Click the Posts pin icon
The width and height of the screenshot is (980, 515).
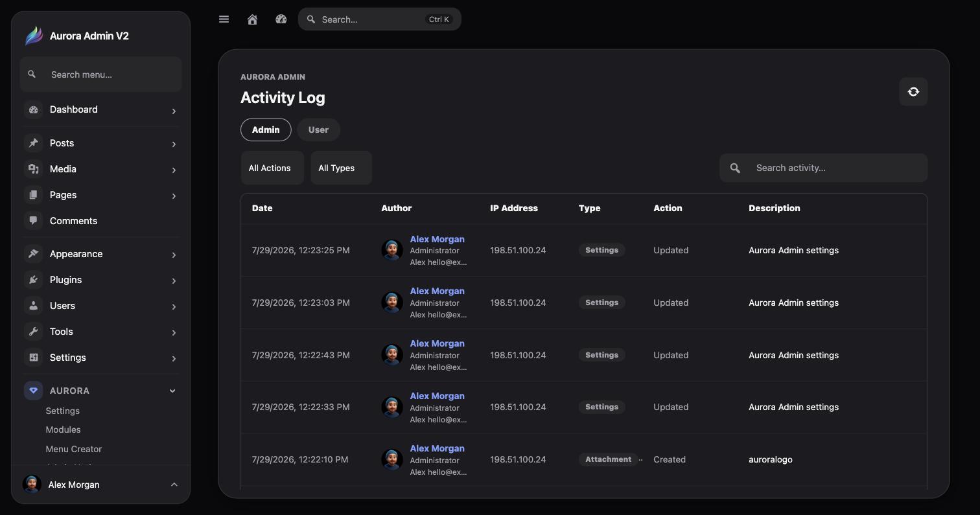34,143
